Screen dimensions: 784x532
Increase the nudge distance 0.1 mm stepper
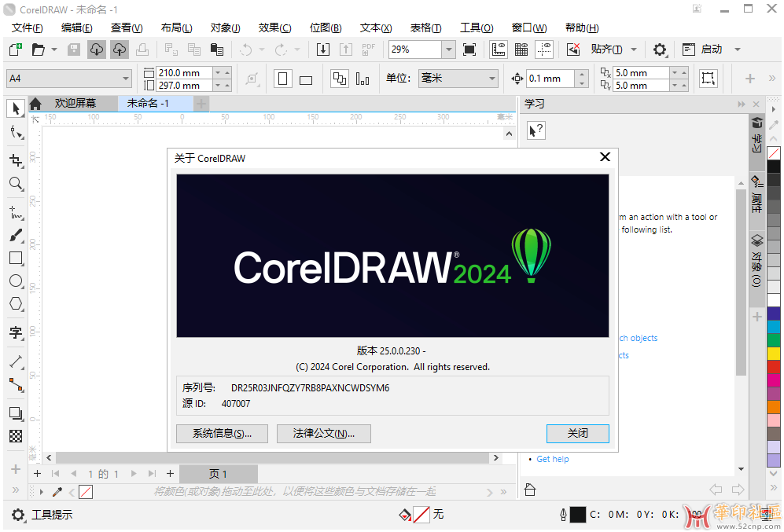click(582, 74)
